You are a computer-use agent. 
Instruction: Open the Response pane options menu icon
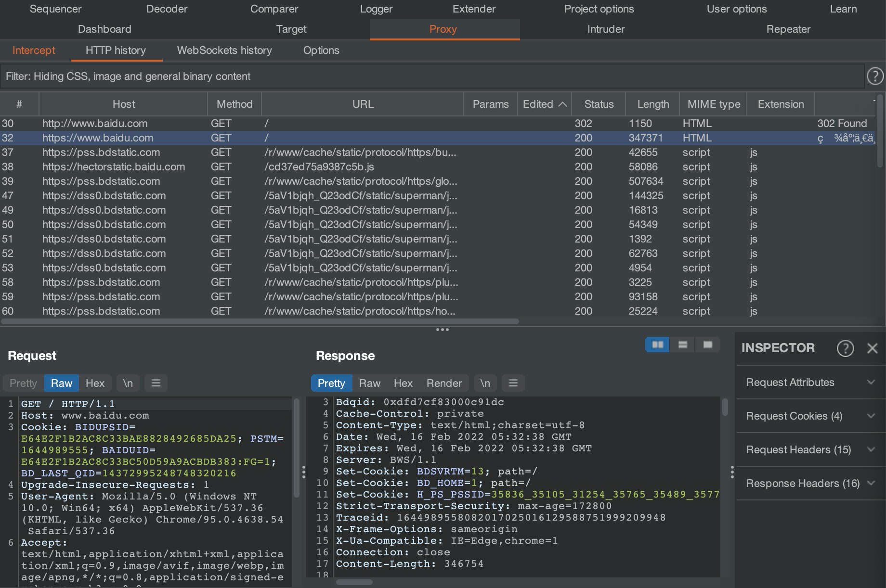coord(513,383)
